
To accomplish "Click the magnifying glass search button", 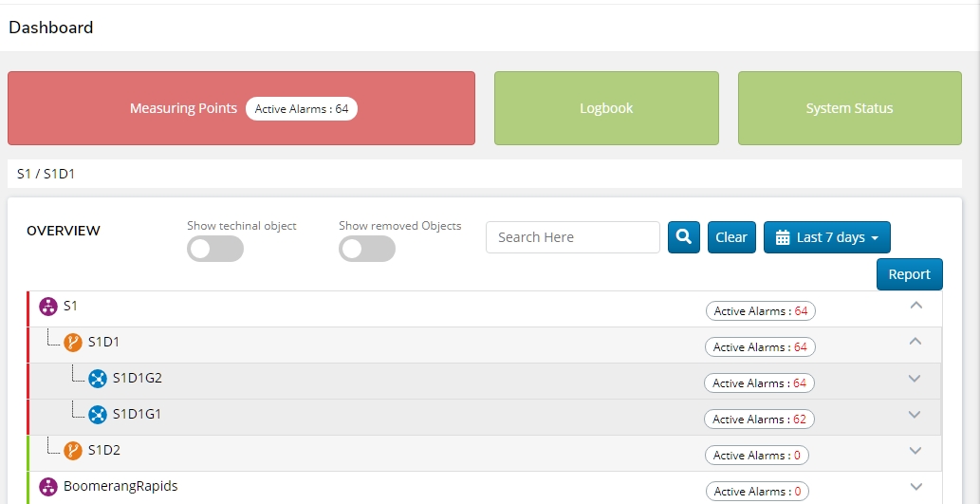I will pos(683,237).
